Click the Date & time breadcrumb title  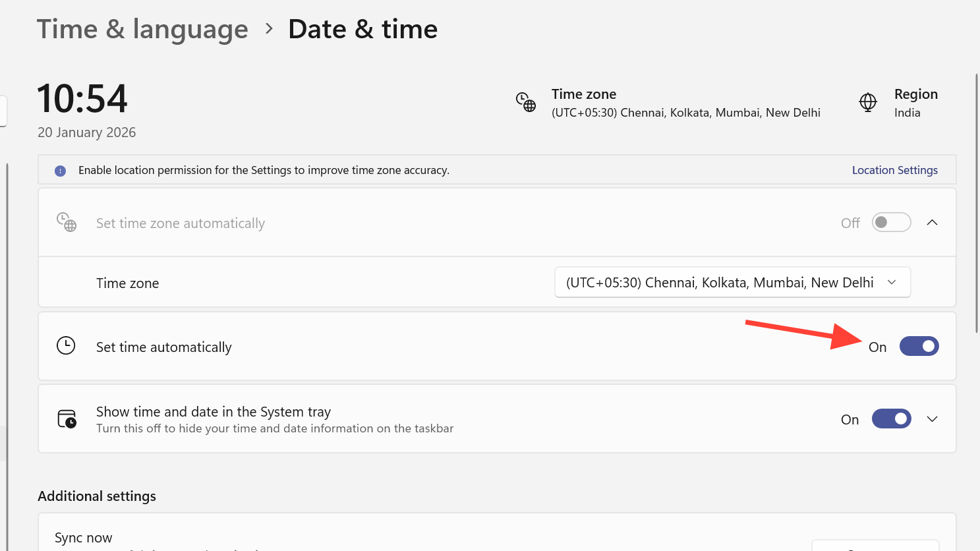(x=362, y=29)
